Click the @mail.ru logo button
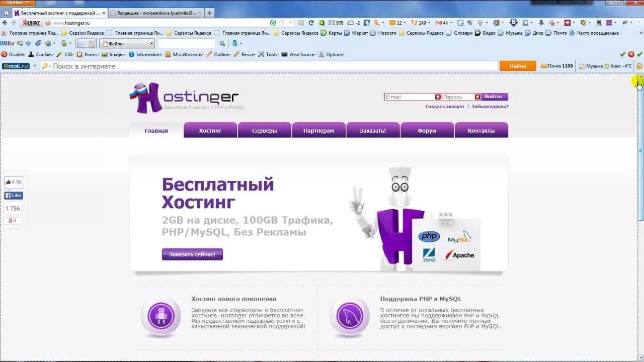 (x=16, y=66)
